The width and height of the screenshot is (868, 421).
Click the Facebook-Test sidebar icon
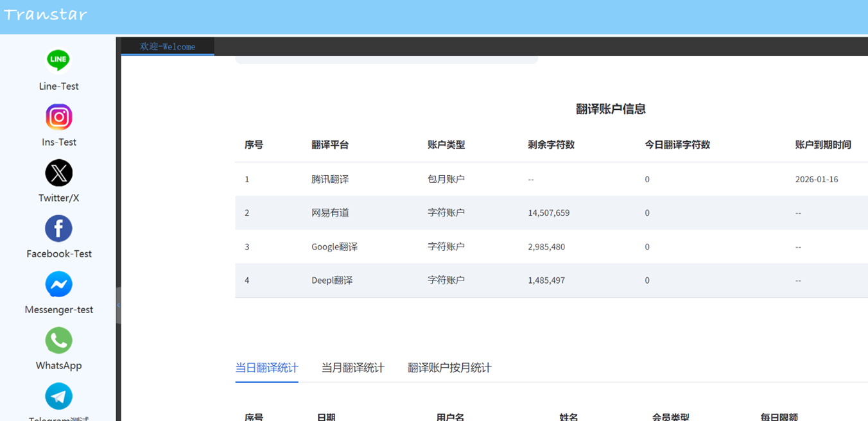pyautogui.click(x=58, y=228)
